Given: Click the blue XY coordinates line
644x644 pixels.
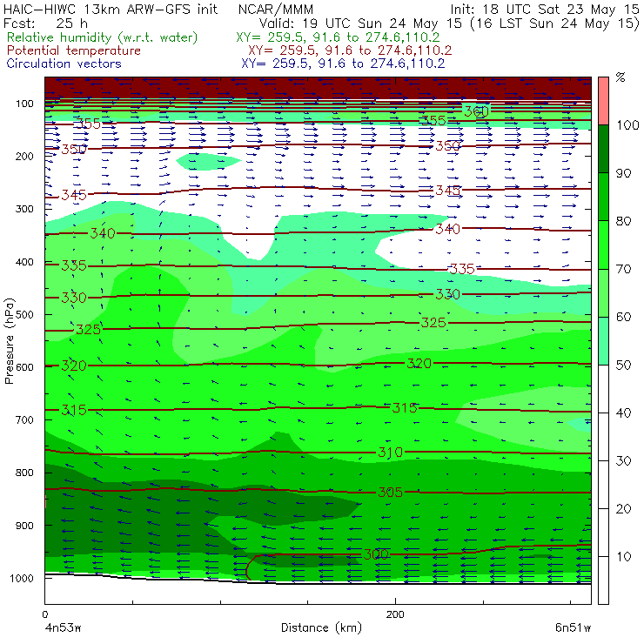Looking at the screenshot, I should pyautogui.click(x=343, y=64).
